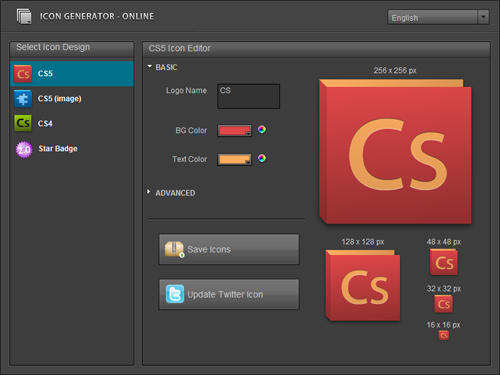Image resolution: width=500 pixels, height=375 pixels.
Task: Open the English language dropdown
Action: (x=438, y=17)
